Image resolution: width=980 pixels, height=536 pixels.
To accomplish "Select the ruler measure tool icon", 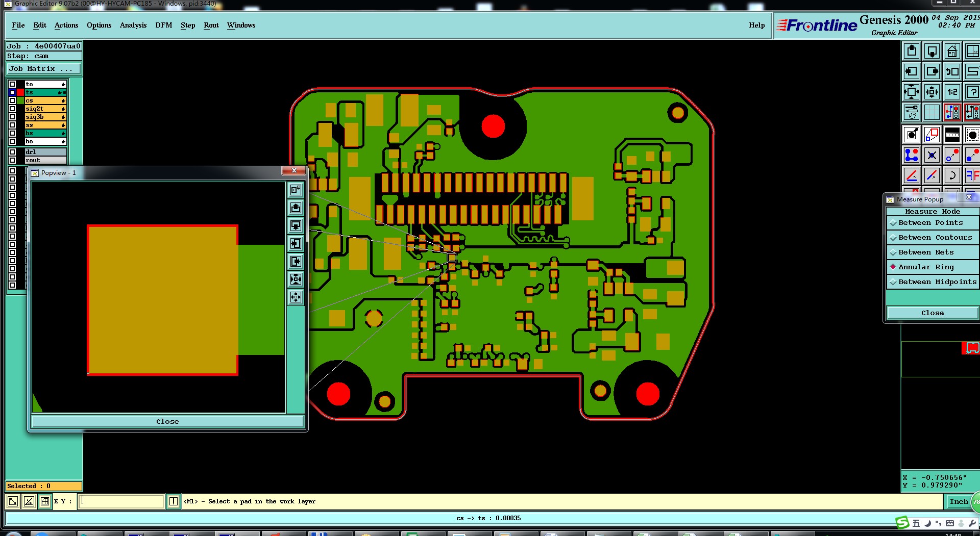I will pyautogui.click(x=952, y=135).
